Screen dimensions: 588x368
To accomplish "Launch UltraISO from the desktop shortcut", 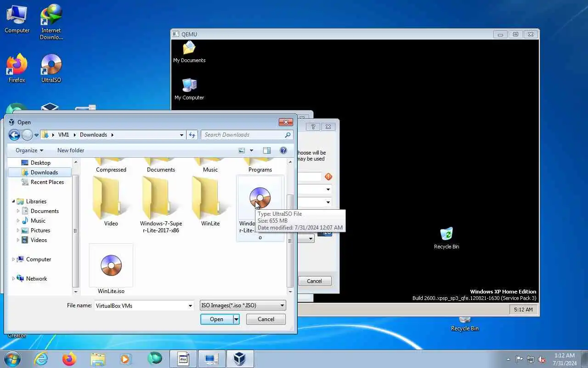I will (51, 68).
